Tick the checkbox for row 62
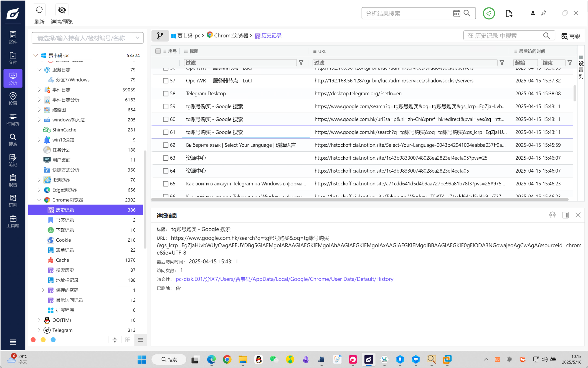Viewport: 588px width, 368px height. [166, 145]
